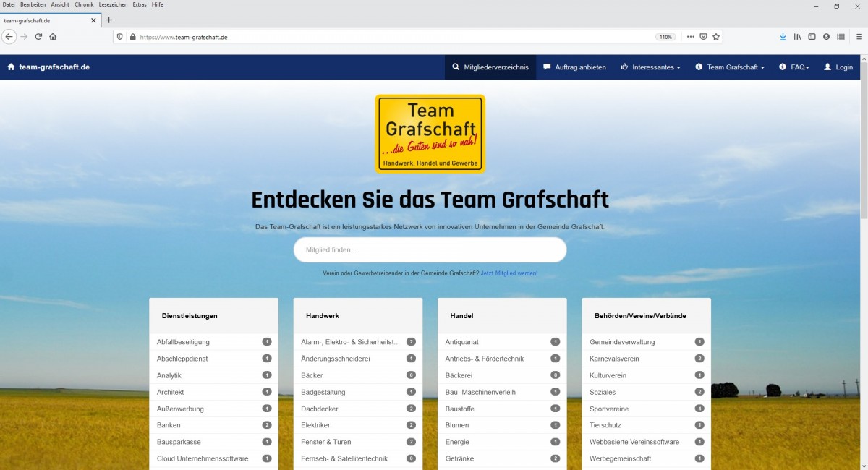Select Antiquariat under Handel
The height and width of the screenshot is (470, 868).
click(x=502, y=342)
